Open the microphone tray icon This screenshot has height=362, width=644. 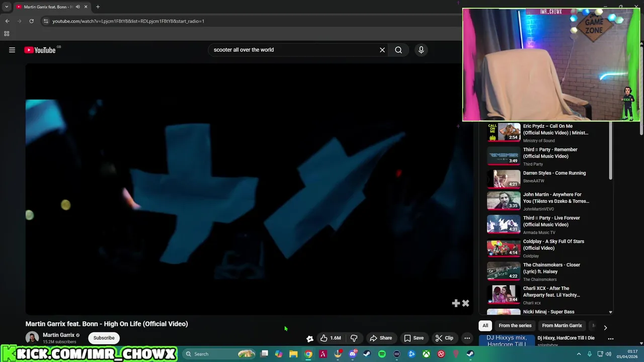(590, 354)
